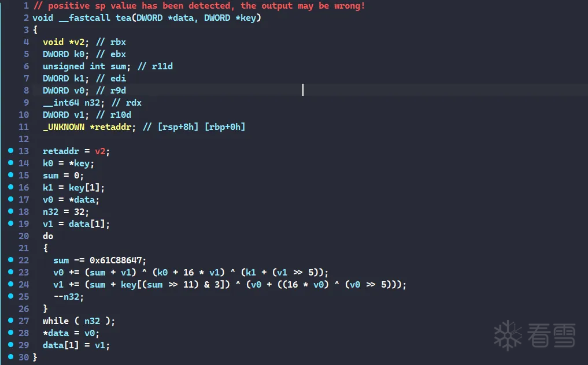Toggle breakpoint dot on line 28
Screen dimensions: 588x365
coord(11,333)
